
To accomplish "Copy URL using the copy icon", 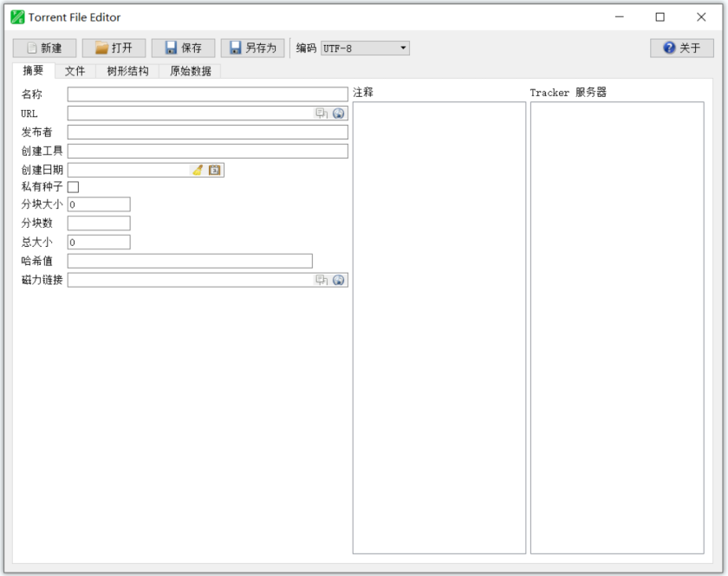I will pos(322,113).
